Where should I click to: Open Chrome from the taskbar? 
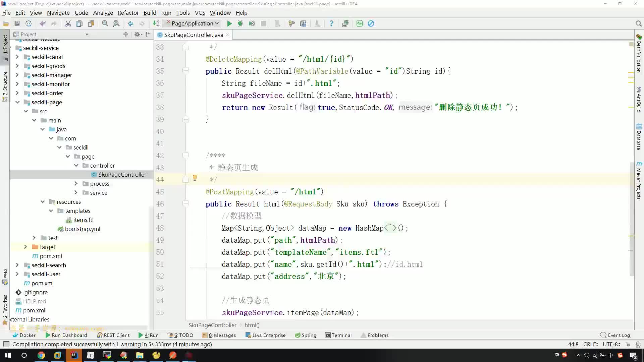pos(41,355)
